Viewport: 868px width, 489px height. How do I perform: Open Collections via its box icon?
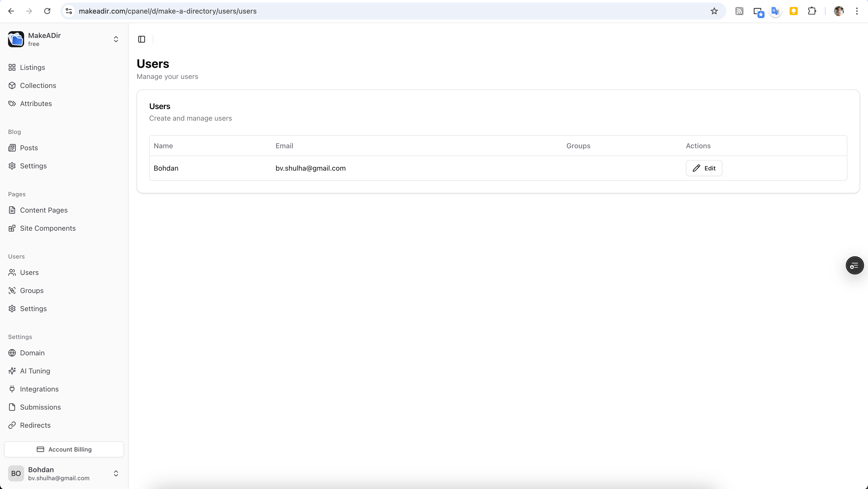coord(12,85)
